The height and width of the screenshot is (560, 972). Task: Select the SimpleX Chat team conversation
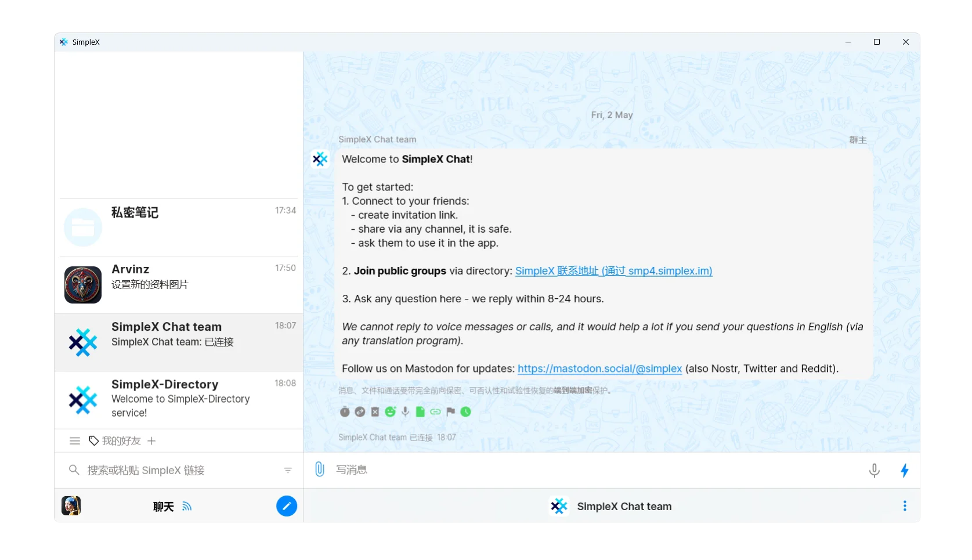(179, 342)
